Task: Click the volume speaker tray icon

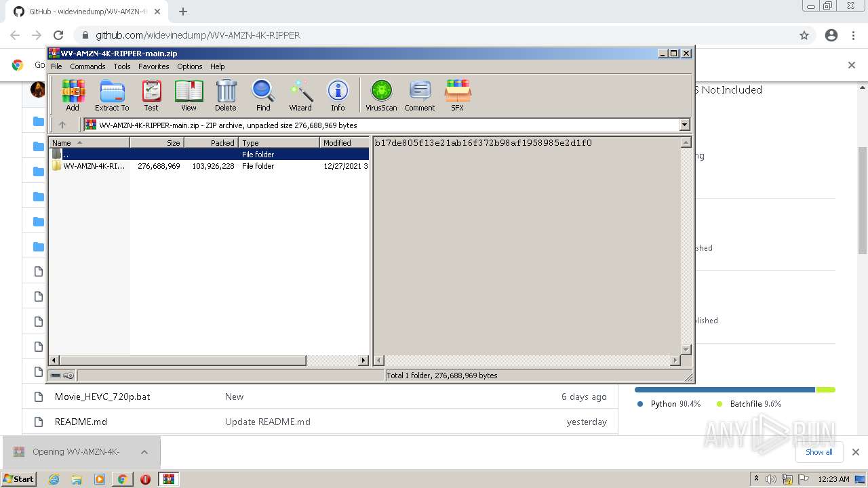Action: click(771, 479)
